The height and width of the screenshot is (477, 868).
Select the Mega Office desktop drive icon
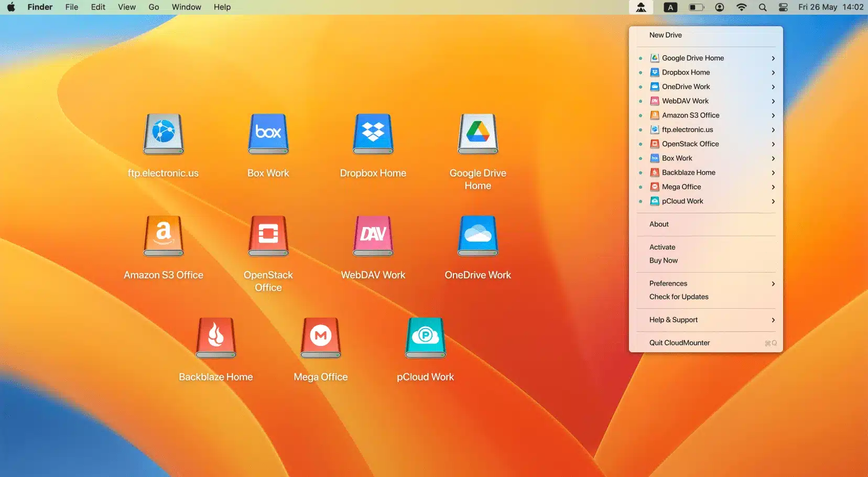321,338
